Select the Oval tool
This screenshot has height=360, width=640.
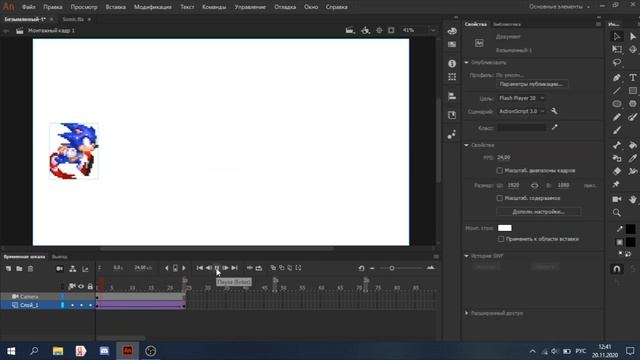pos(617,104)
